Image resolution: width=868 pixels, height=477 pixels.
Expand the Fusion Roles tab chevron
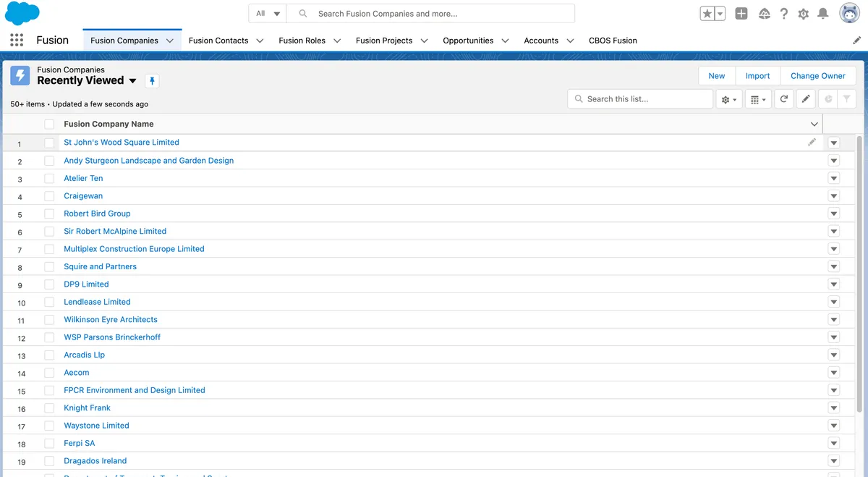coord(337,41)
